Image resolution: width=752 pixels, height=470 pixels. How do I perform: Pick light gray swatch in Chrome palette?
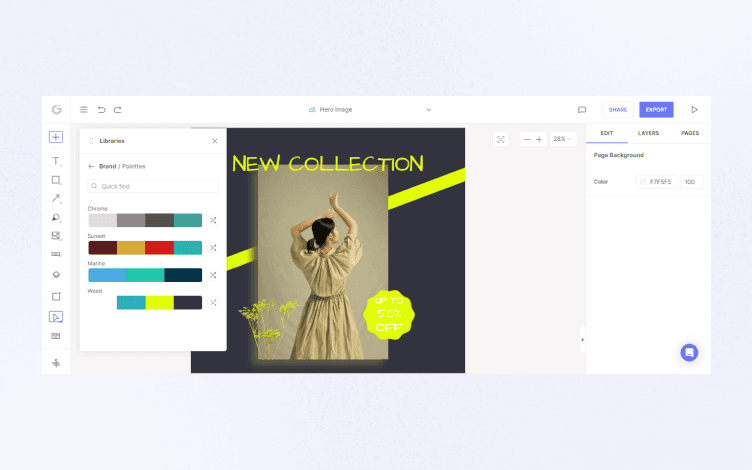103,220
